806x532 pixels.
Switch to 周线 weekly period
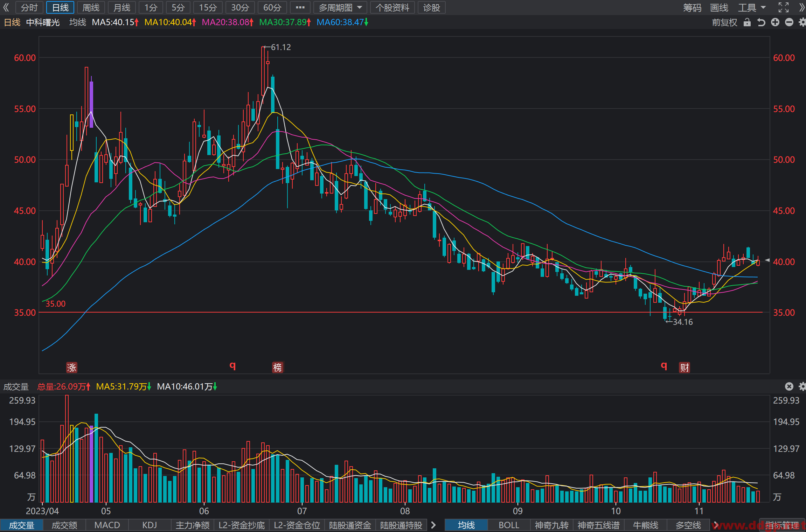[91, 7]
